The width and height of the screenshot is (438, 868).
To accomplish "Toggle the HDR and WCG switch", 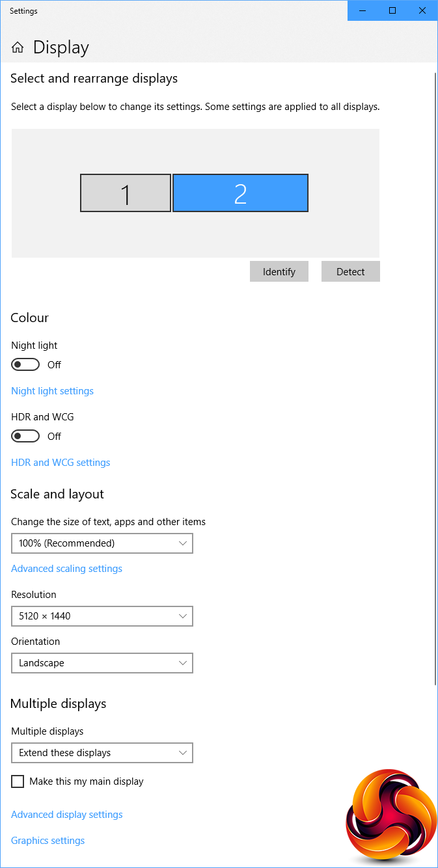I will pyautogui.click(x=25, y=437).
